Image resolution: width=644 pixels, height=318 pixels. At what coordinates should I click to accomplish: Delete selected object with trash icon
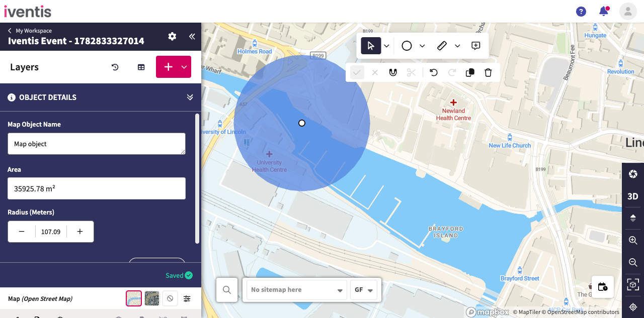coord(488,72)
